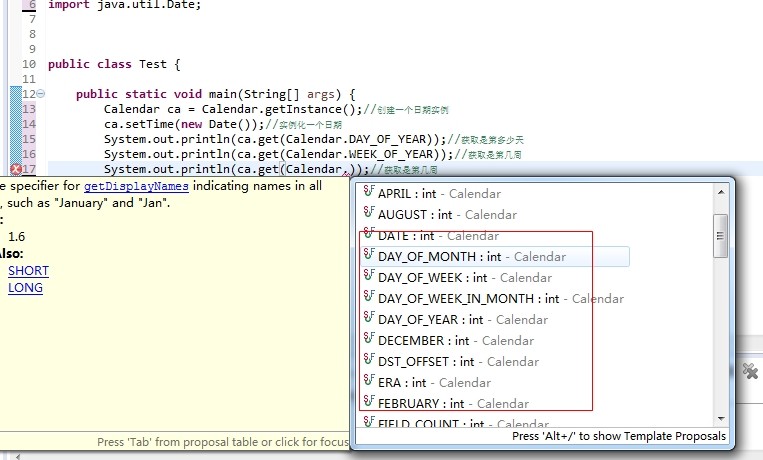Click the remove-all icon at right edge
This screenshot has height=460, width=763.
[751, 371]
